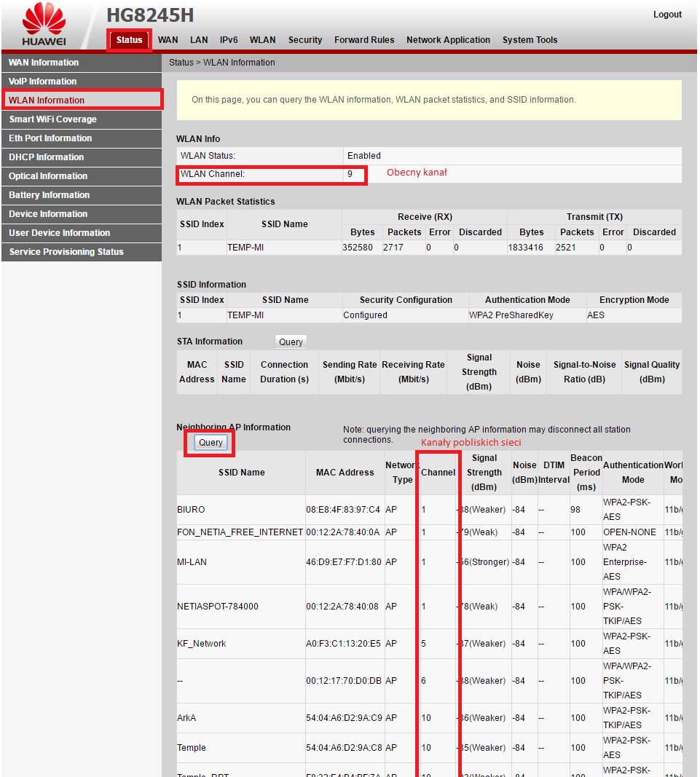The image size is (700, 777).
Task: Select WLAN Information in the sidebar
Action: pyautogui.click(x=82, y=100)
